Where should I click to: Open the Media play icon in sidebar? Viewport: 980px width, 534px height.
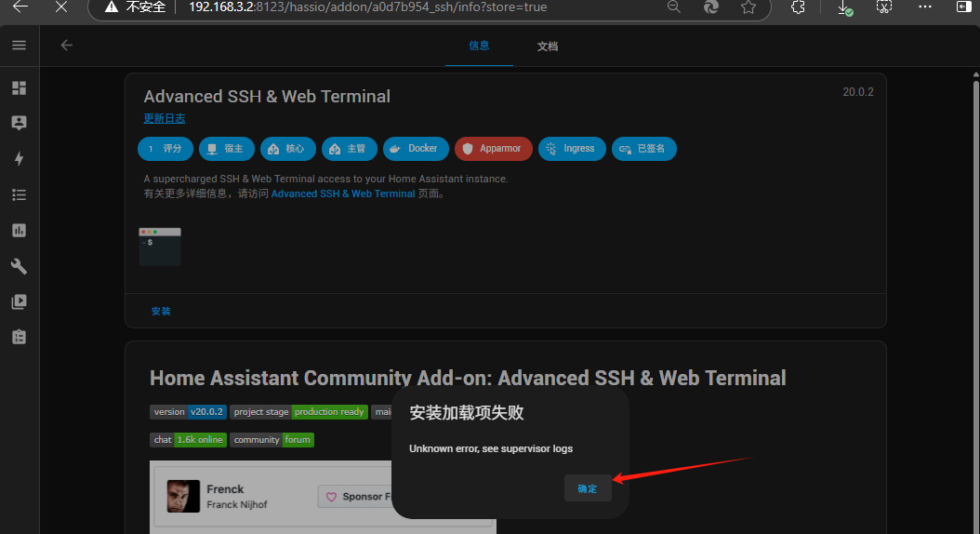[x=19, y=301]
